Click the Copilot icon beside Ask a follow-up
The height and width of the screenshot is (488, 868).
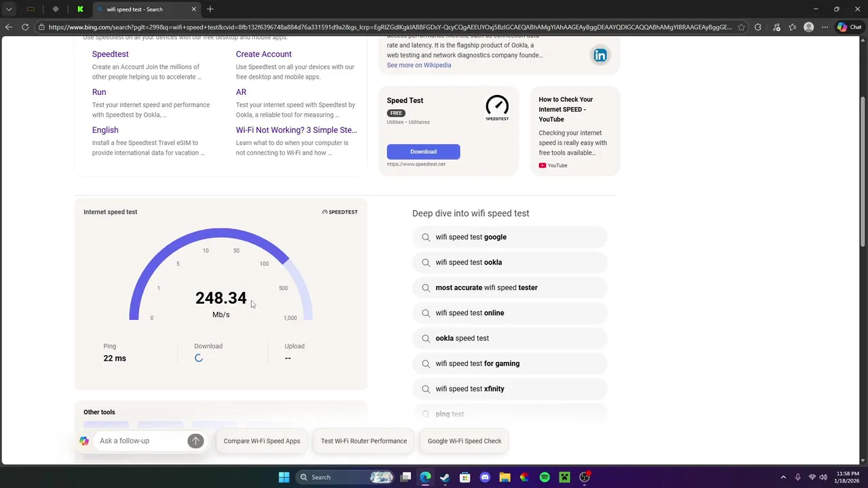pos(84,441)
